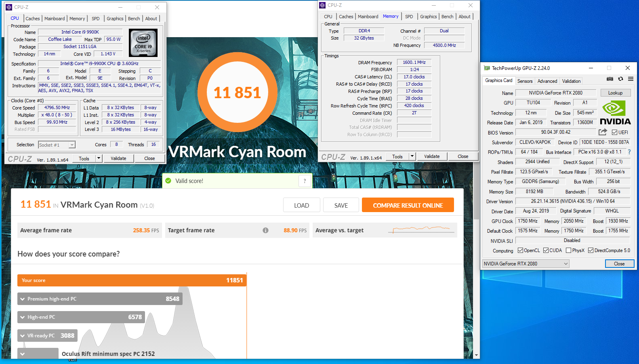The image size is (639, 364).
Task: Click COMPARE RESULT ONLINE button
Action: pos(408,205)
